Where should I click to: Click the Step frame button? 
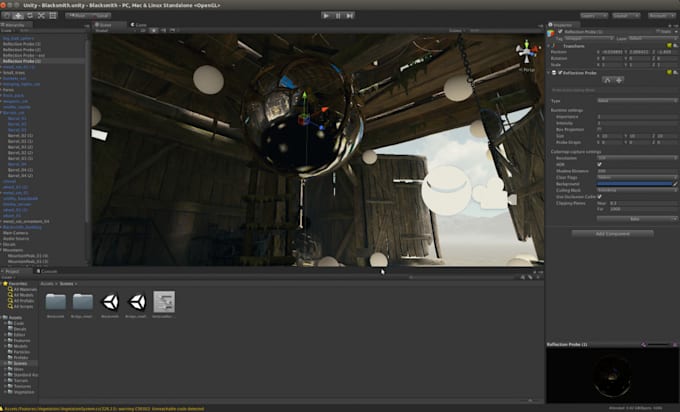351,16
